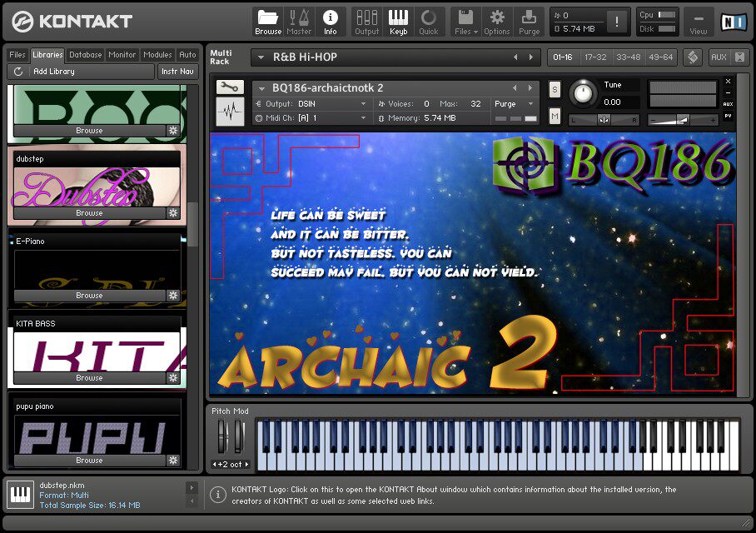
Task: Remove the instrument with X button
Action: click(x=728, y=81)
